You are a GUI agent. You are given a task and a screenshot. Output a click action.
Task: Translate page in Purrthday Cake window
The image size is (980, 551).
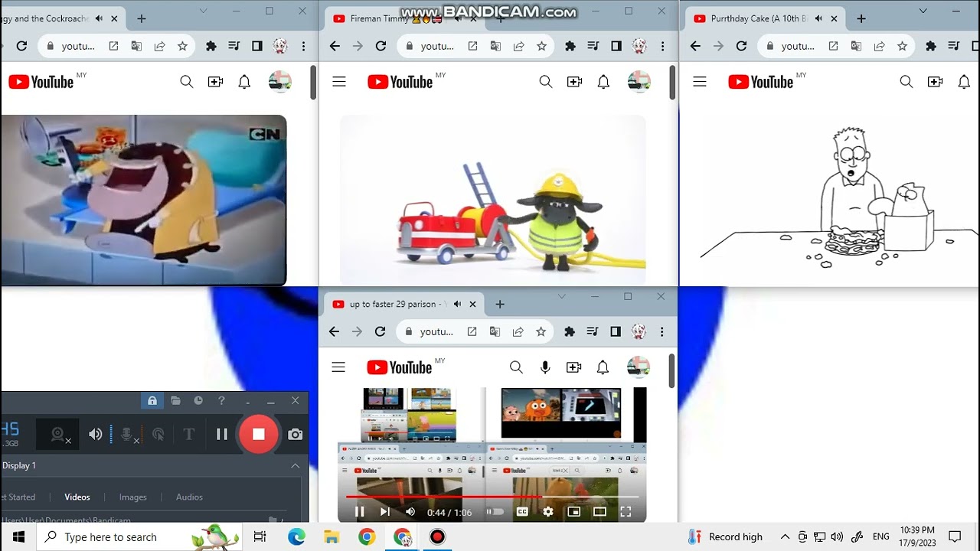[x=856, y=46]
